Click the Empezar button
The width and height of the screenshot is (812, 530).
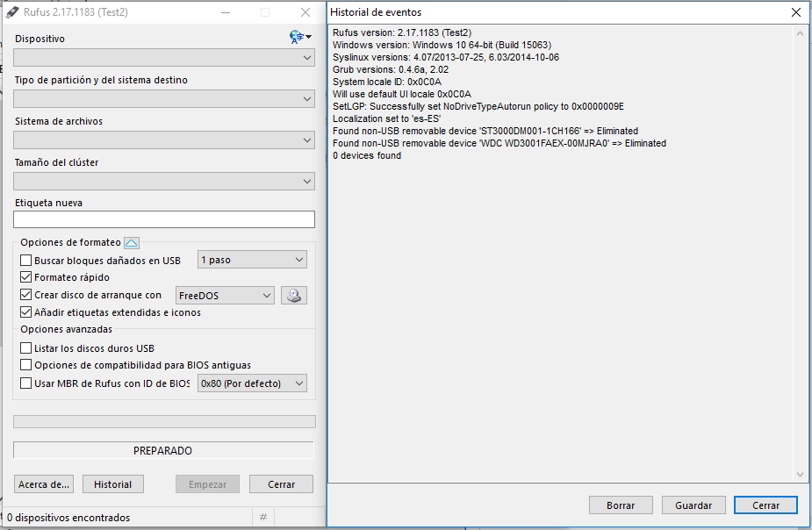coord(207,484)
